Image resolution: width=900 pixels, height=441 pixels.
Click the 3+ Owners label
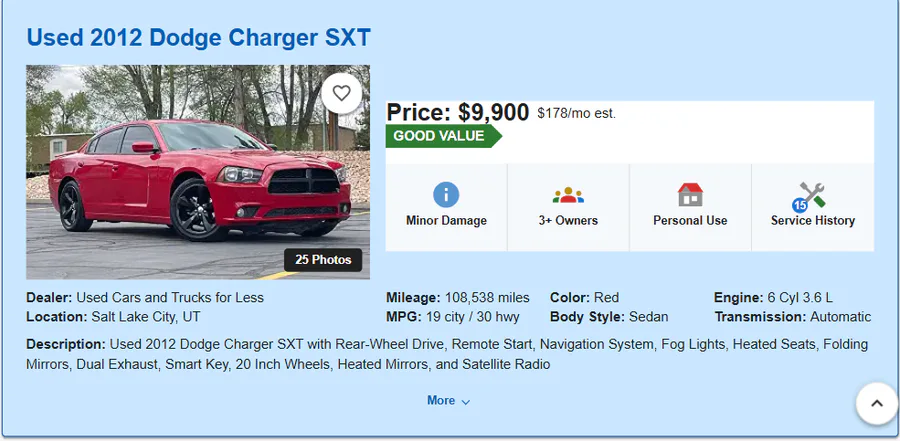(568, 220)
